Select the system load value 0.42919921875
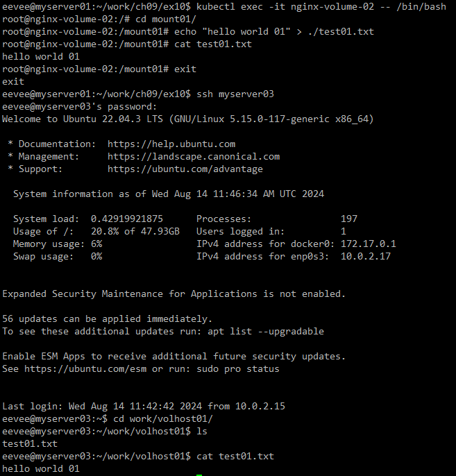The image size is (456, 476). 127,219
